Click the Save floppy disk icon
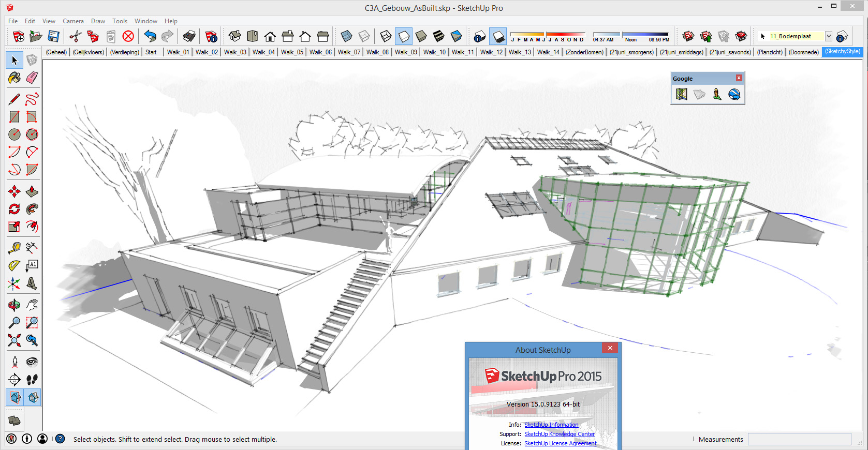The width and height of the screenshot is (868, 450). (x=53, y=36)
